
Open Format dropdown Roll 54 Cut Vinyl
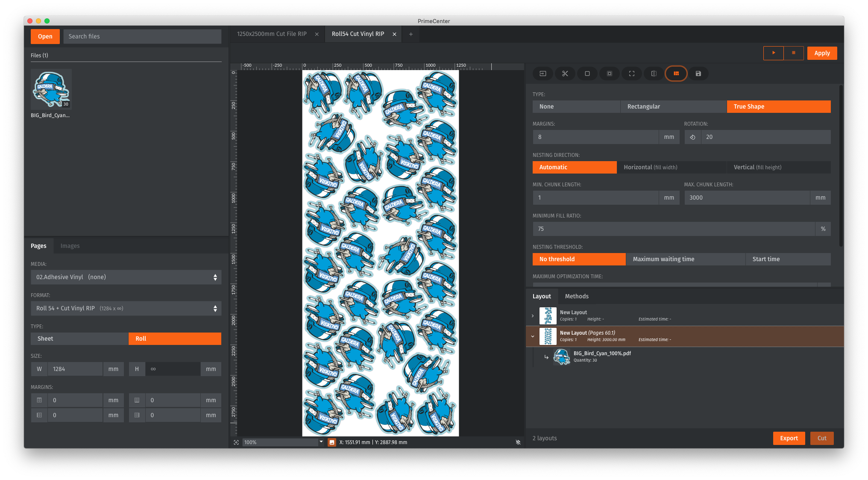click(126, 308)
